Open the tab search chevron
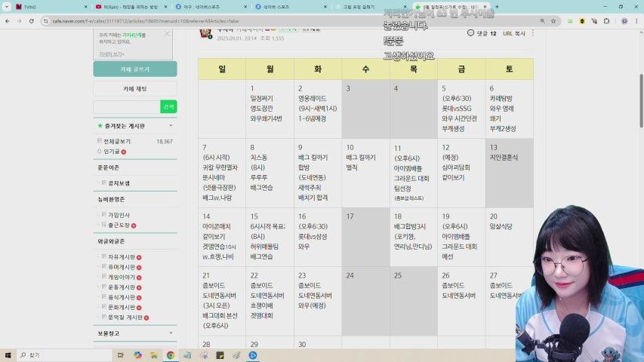This screenshot has width=644, height=362. [6, 7]
